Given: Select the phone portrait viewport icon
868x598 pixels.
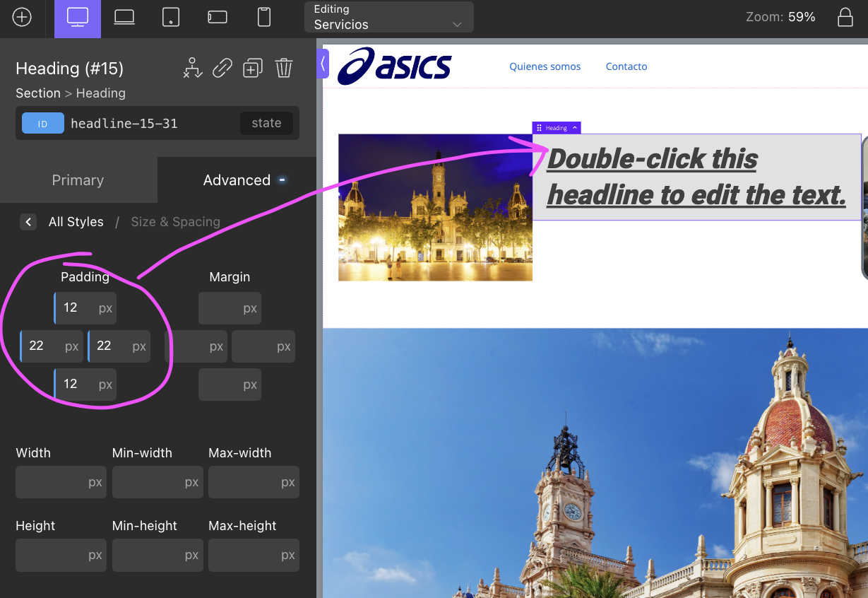Looking at the screenshot, I should pos(264,18).
